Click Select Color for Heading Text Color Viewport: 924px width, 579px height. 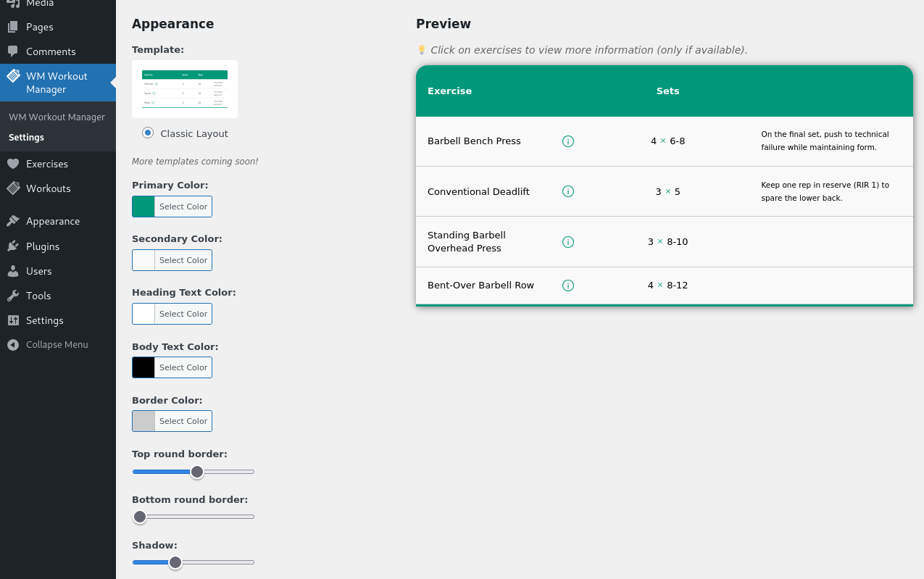point(183,314)
